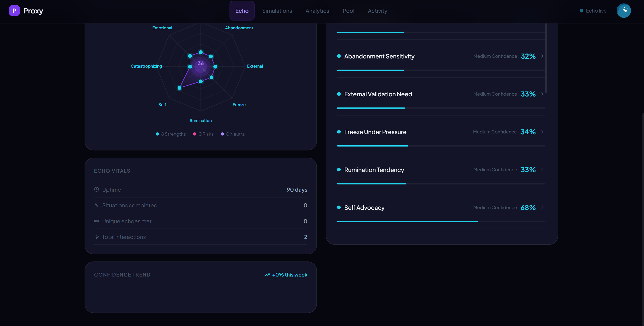Image resolution: width=644 pixels, height=326 pixels.
Task: Toggle the 8 Strengths legend item
Action: 171,134
